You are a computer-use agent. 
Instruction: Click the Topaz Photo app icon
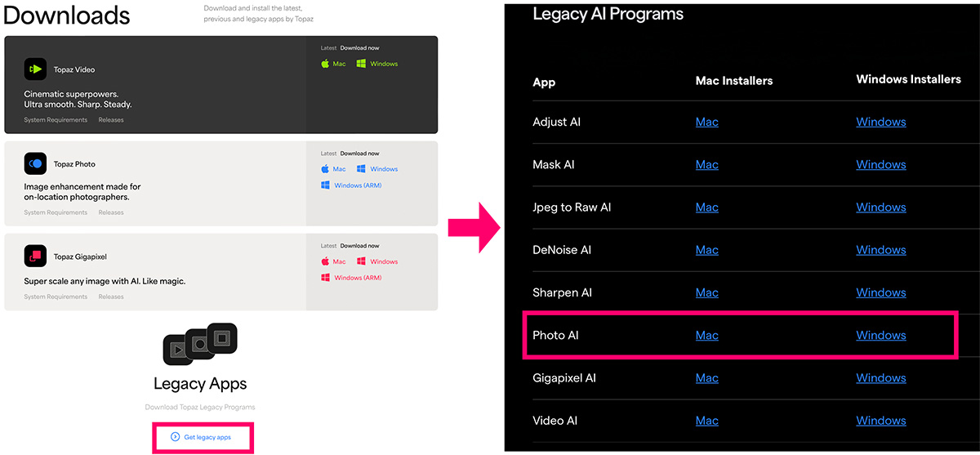[35, 164]
